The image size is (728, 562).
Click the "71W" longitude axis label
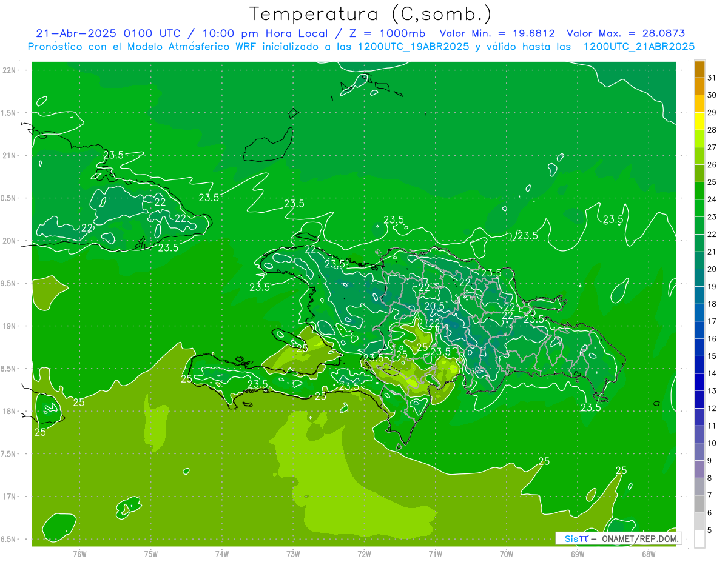pos(435,554)
